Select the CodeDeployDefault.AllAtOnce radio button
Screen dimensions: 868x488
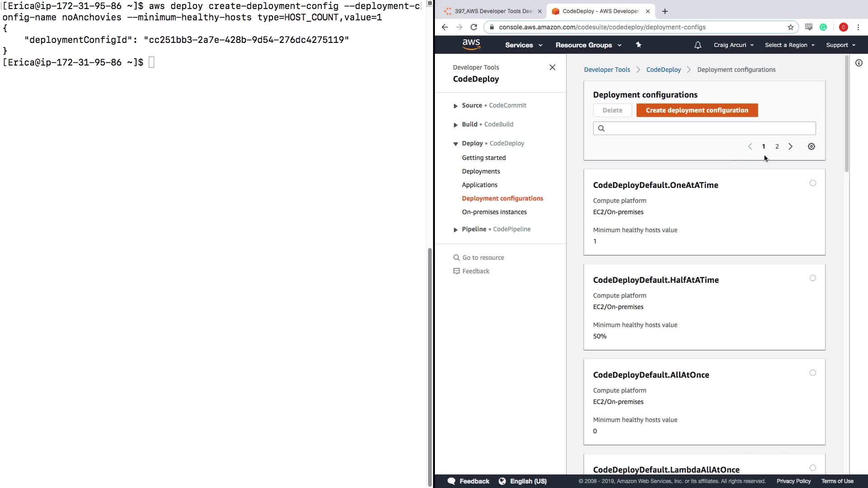[812, 373]
